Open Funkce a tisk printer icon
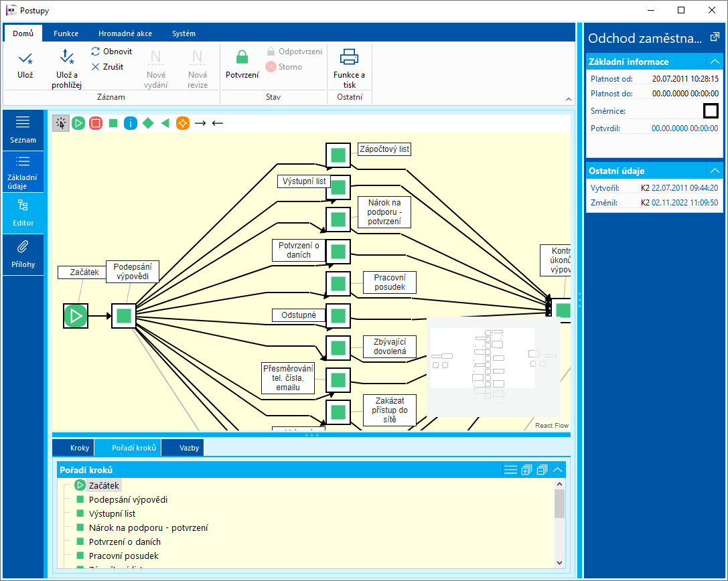The width and height of the screenshot is (728, 581). point(349,57)
